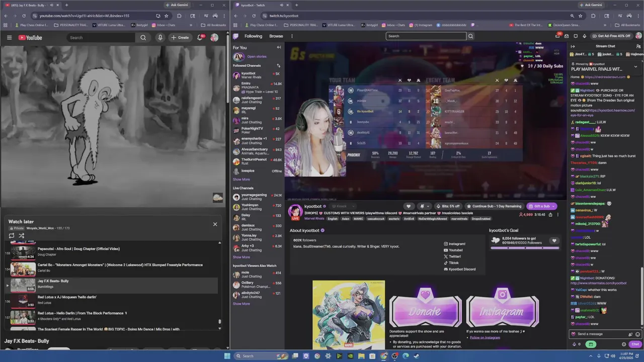644x362 pixels.
Task: Click the Gift a Sub button
Action: [x=541, y=206]
